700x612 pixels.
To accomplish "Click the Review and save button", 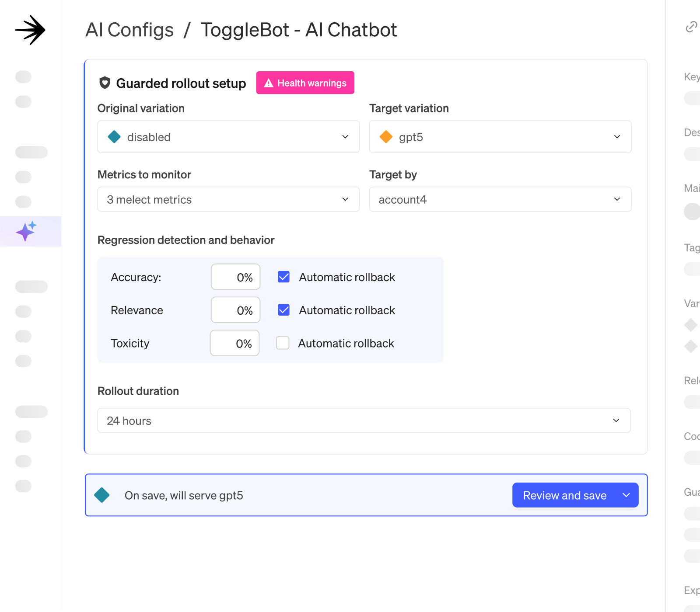I will point(564,495).
